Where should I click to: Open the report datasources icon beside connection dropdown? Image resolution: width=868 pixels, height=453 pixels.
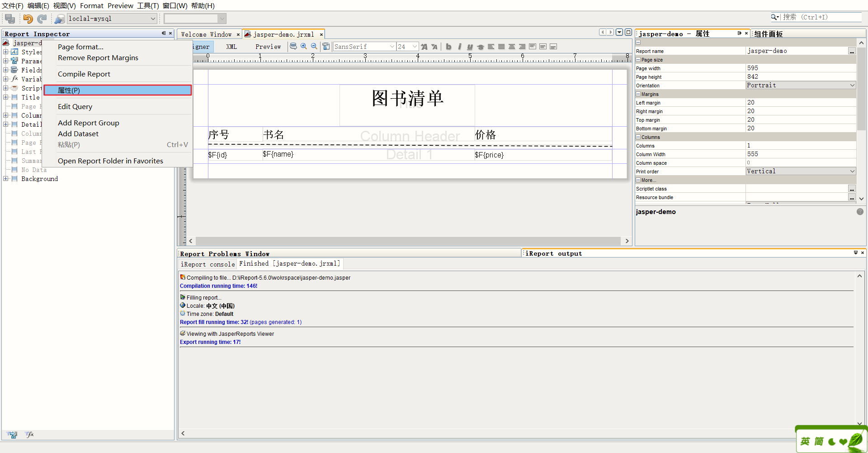tap(59, 19)
